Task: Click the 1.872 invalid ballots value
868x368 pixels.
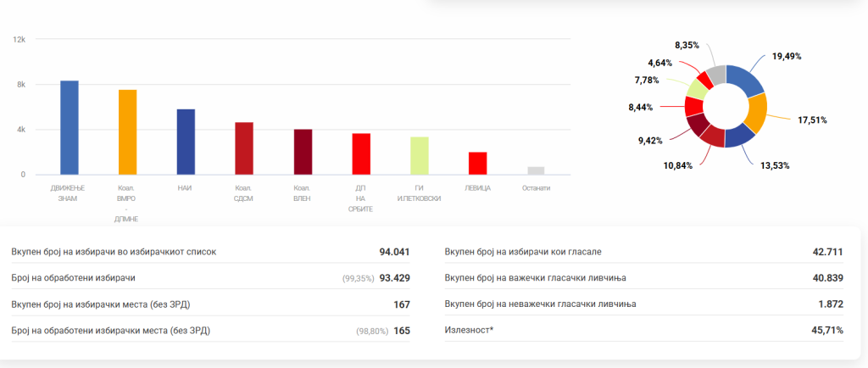Action: [828, 304]
